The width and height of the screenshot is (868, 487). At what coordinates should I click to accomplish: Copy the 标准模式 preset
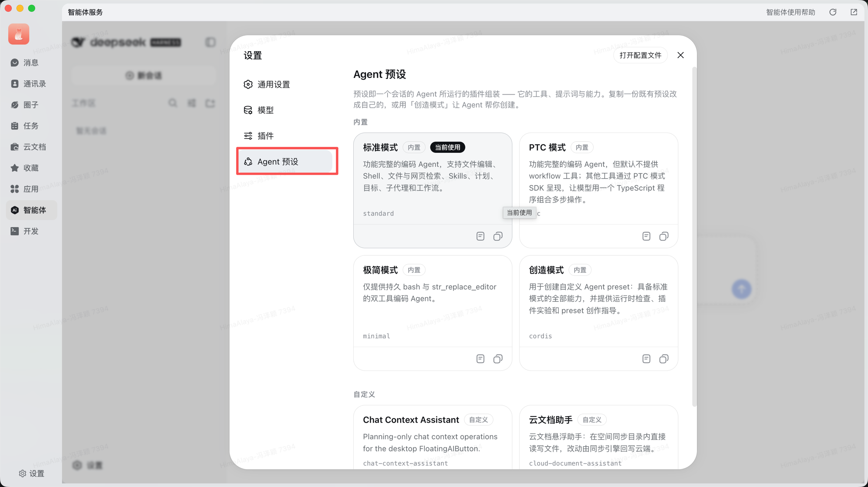(x=498, y=236)
